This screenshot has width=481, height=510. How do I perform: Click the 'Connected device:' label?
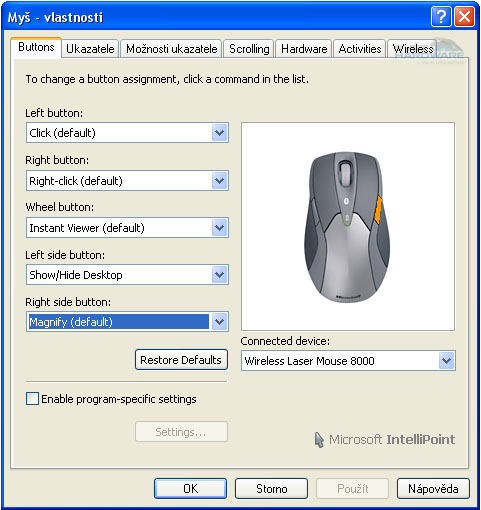(285, 341)
